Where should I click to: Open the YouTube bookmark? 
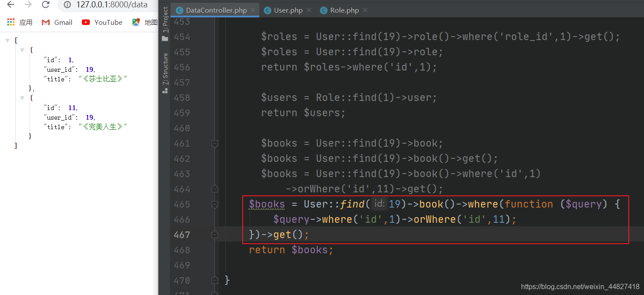(x=102, y=22)
